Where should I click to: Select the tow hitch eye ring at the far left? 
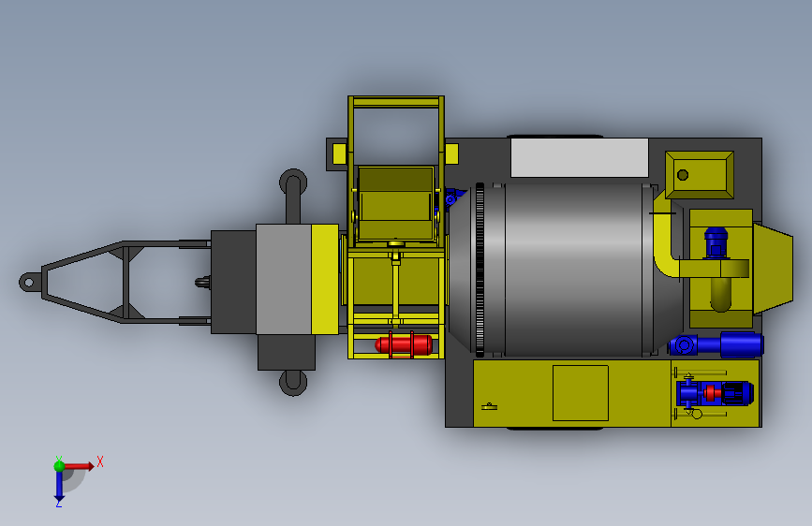(x=28, y=283)
